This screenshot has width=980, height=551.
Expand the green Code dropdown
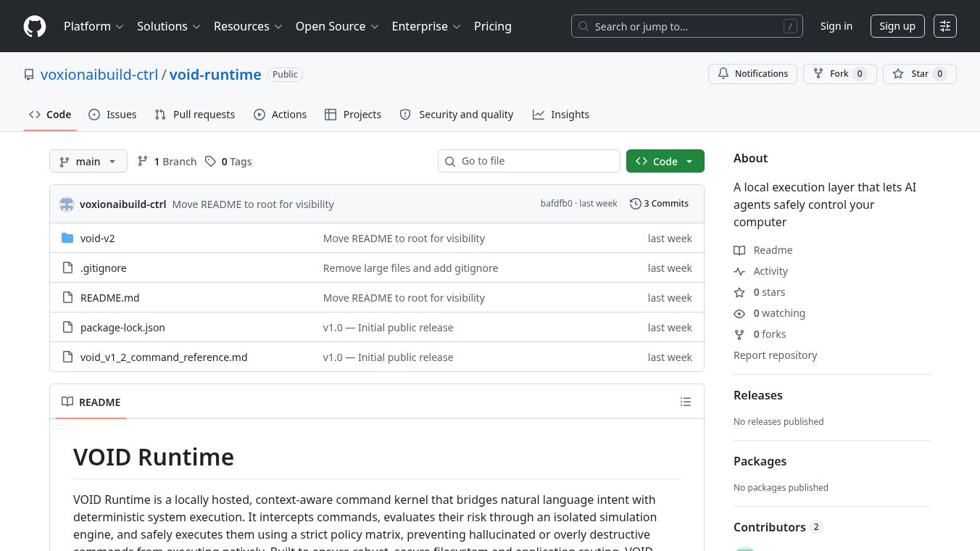tap(665, 162)
